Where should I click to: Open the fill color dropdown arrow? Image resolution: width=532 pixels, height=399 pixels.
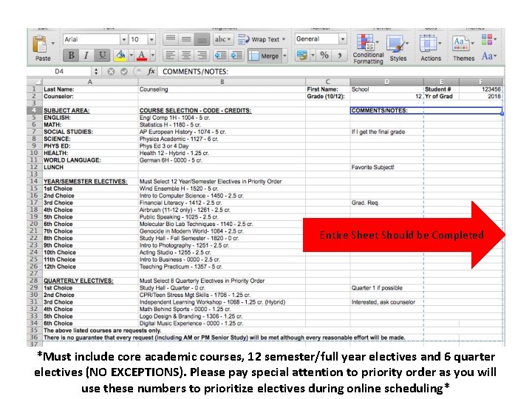click(x=131, y=55)
